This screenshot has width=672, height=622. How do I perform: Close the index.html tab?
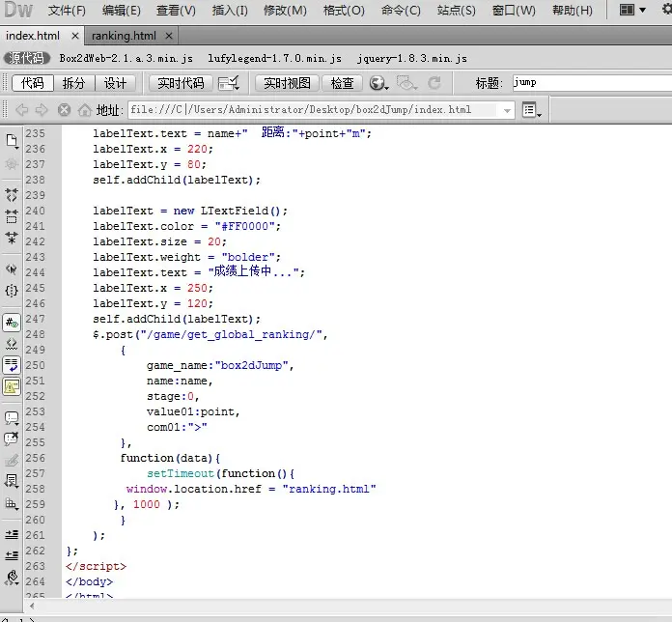[x=75, y=36]
